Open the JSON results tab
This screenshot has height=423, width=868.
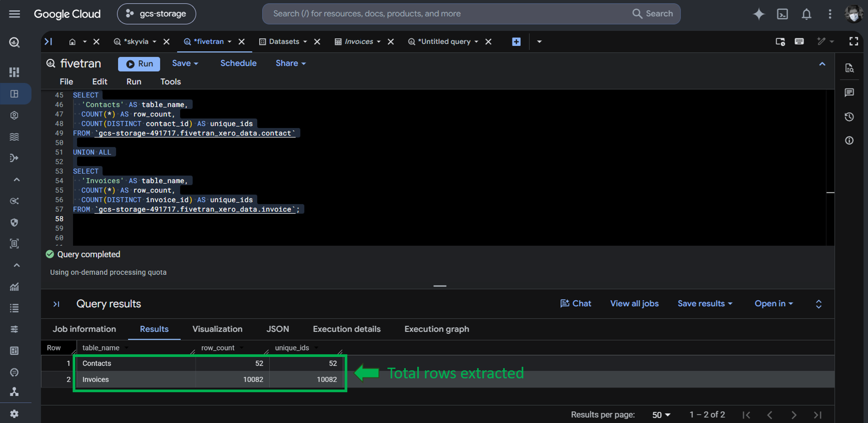point(278,329)
